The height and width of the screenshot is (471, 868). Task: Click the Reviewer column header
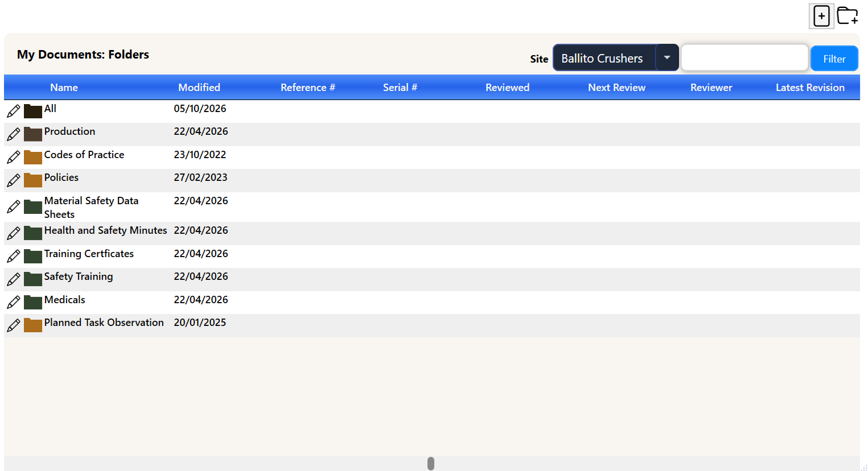click(x=711, y=88)
